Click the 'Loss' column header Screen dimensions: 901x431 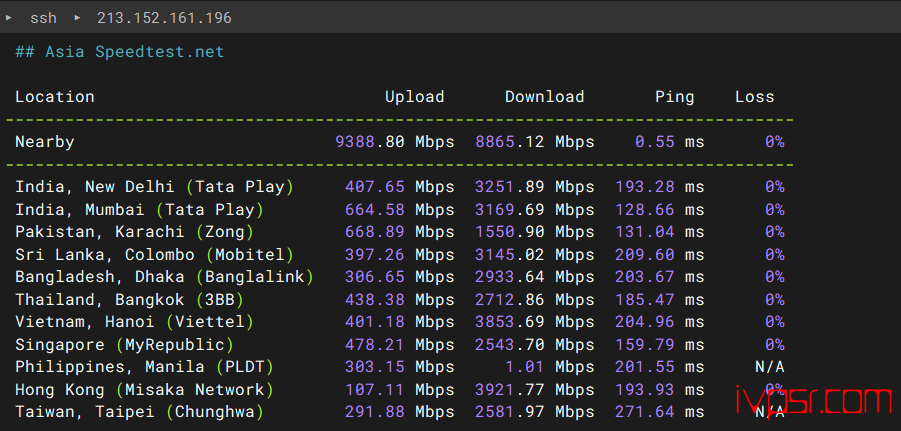[754, 97]
